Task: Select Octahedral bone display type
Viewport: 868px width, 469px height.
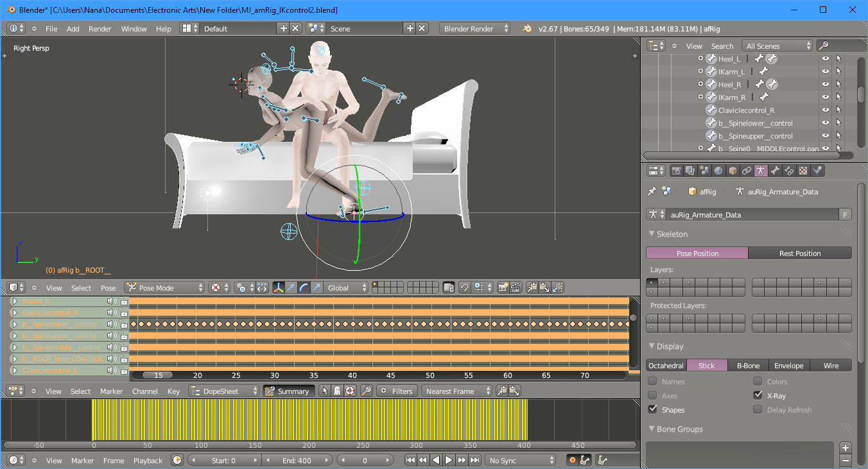Action: point(666,366)
